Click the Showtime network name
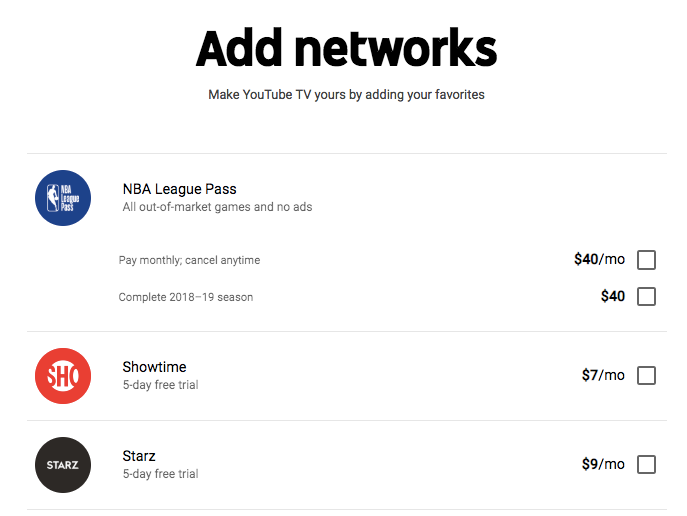Image resolution: width=687 pixels, height=516 pixels. [x=154, y=367]
